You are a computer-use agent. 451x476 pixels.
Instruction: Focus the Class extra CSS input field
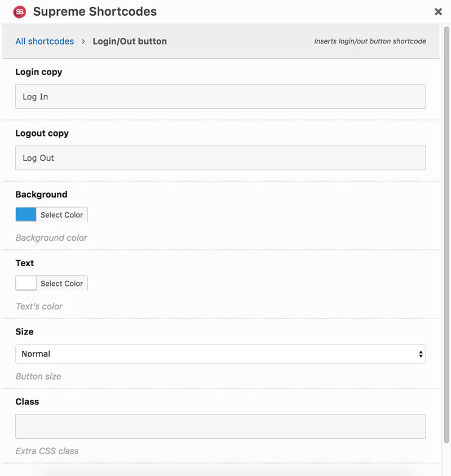tap(220, 426)
